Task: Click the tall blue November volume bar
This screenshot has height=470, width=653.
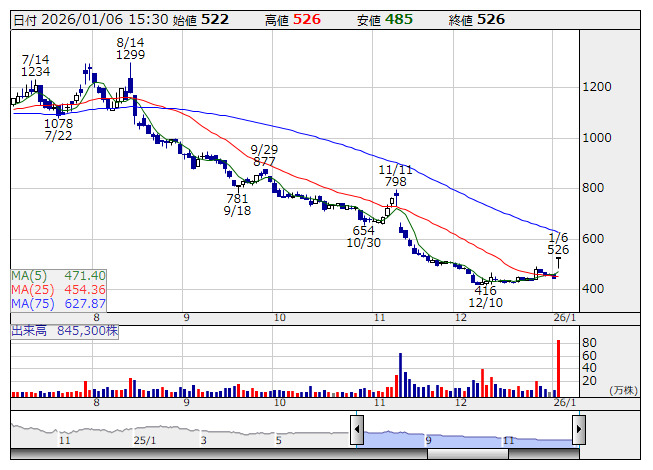Action: [401, 375]
